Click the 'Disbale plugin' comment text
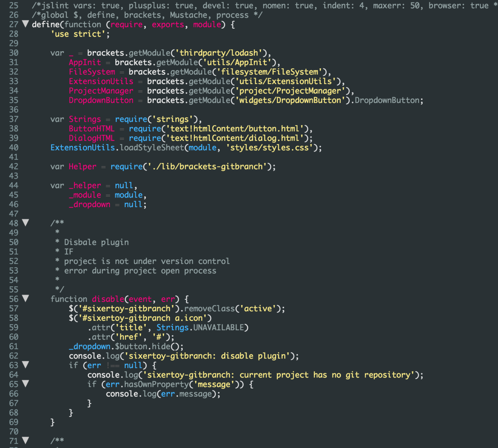Viewport: 498px width, 448px height. (96, 242)
